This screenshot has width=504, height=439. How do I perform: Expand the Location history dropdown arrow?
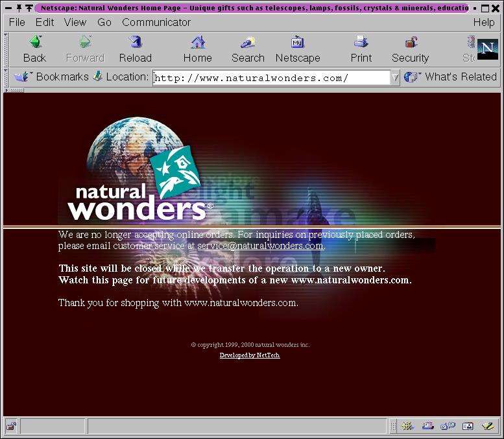coord(395,77)
